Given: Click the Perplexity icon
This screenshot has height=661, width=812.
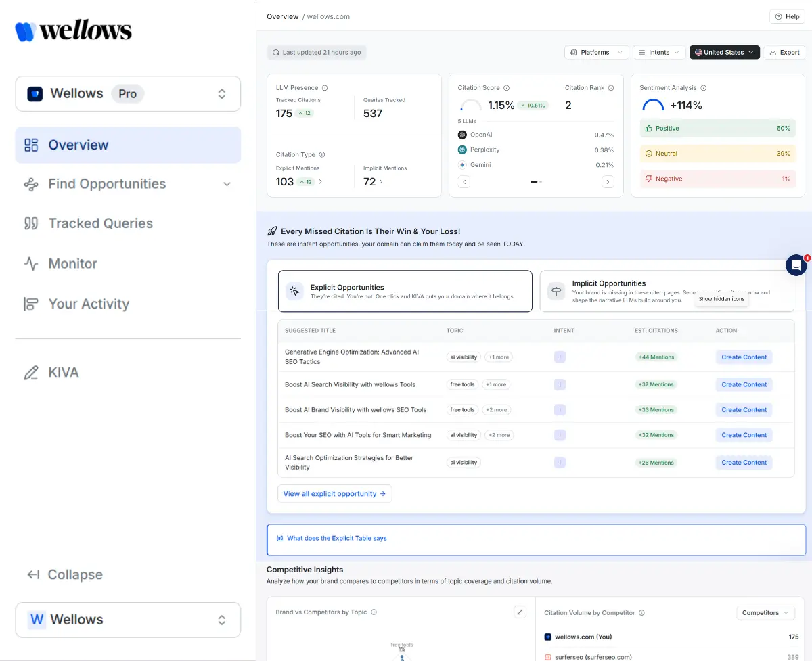Looking at the screenshot, I should 462,150.
